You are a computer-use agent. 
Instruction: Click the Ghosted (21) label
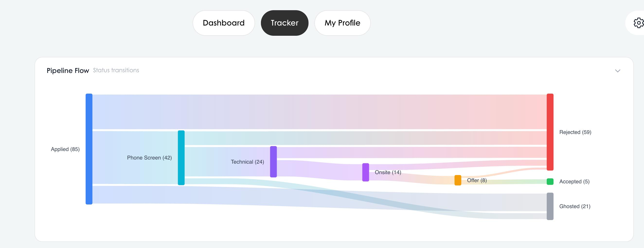click(x=574, y=206)
